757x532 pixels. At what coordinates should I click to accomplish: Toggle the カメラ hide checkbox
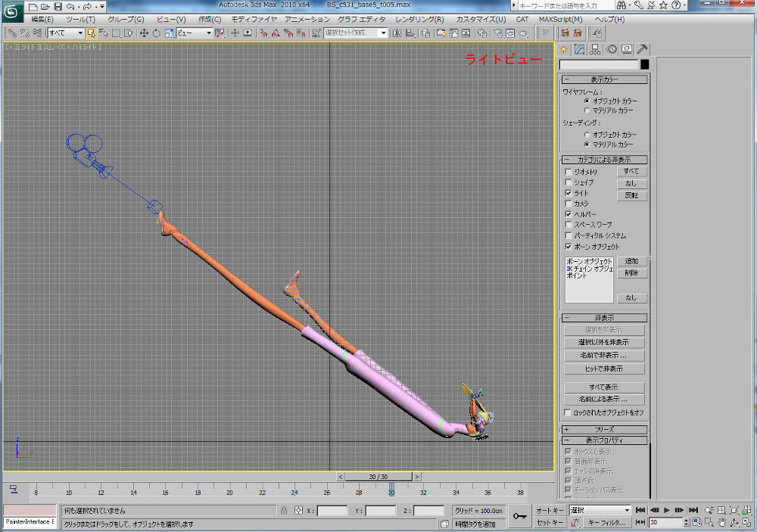coord(569,204)
